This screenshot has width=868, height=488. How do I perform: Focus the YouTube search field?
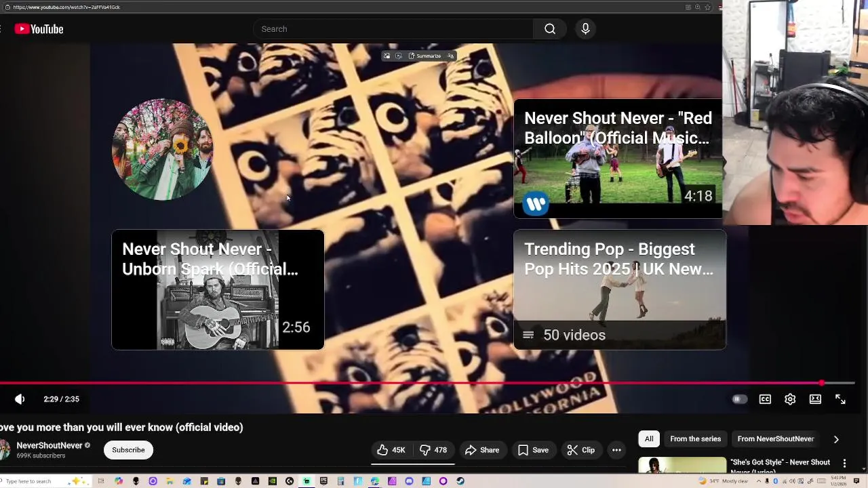pyautogui.click(x=393, y=29)
